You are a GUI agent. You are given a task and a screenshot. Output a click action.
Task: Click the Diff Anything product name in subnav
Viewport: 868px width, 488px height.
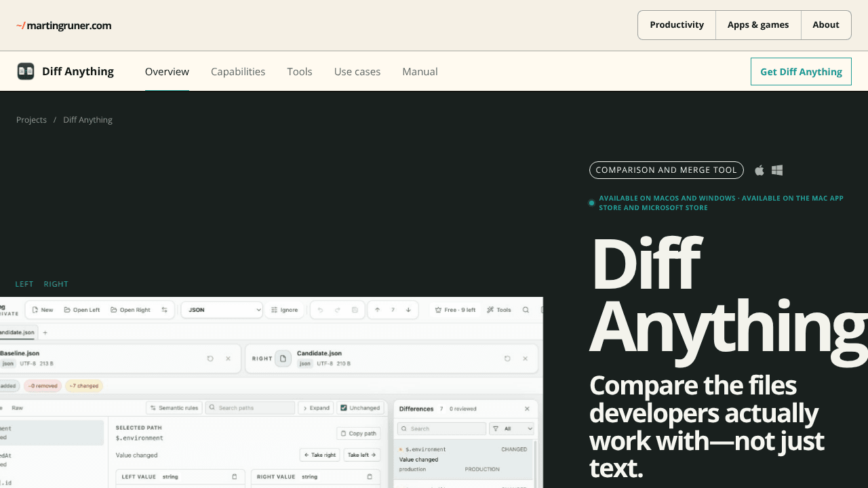tap(78, 71)
